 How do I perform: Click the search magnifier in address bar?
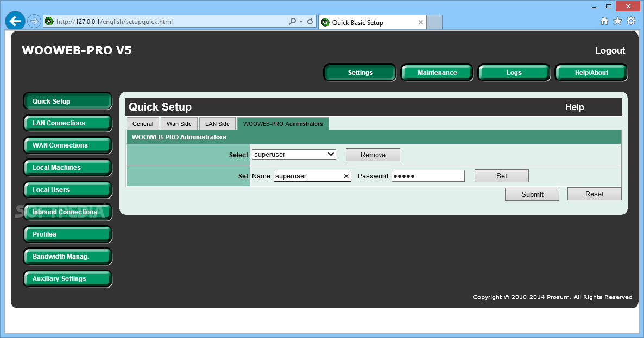[292, 21]
